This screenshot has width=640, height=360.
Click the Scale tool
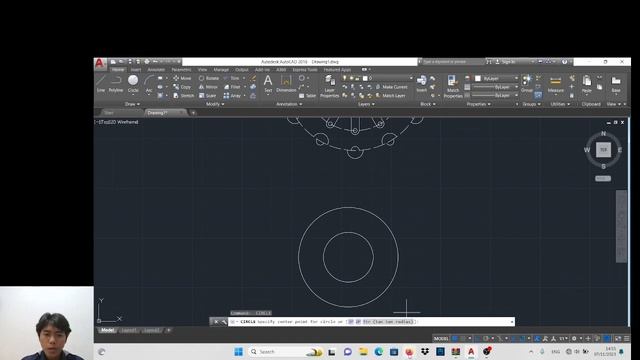tap(207, 96)
